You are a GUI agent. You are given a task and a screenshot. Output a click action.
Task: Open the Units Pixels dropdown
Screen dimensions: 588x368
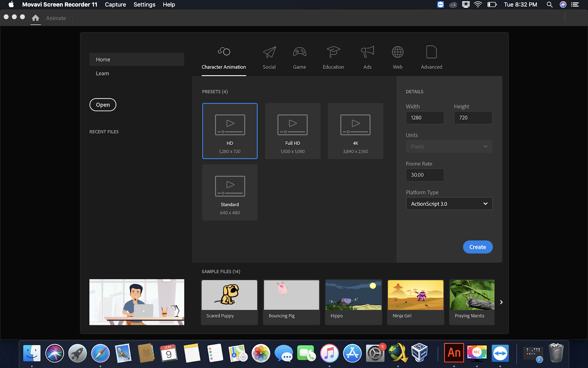tap(449, 146)
